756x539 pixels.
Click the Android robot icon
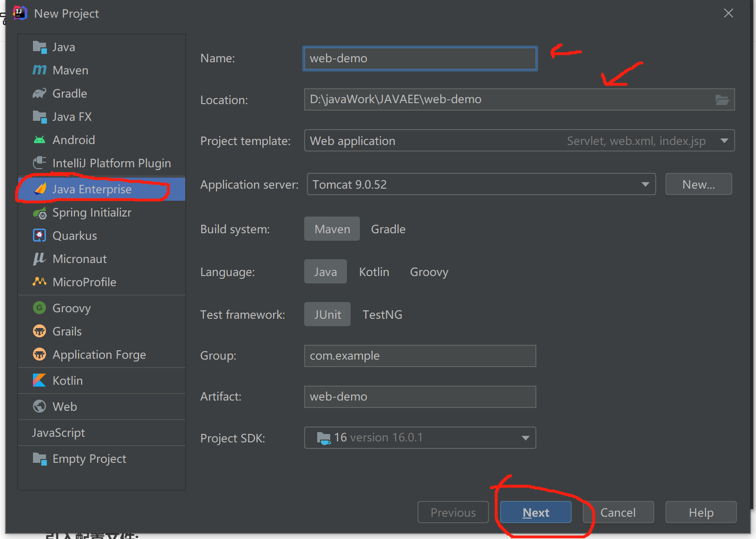pos(39,140)
